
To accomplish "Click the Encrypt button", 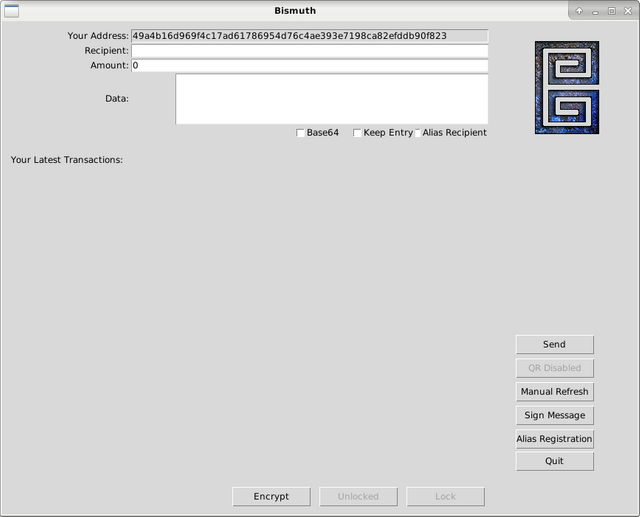I will (271, 497).
